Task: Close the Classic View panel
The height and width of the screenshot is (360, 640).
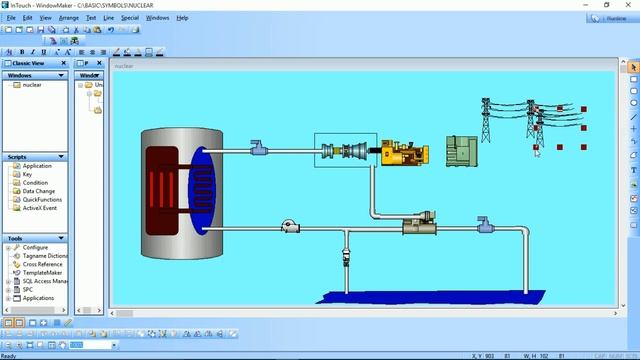Action: pyautogui.click(x=64, y=63)
